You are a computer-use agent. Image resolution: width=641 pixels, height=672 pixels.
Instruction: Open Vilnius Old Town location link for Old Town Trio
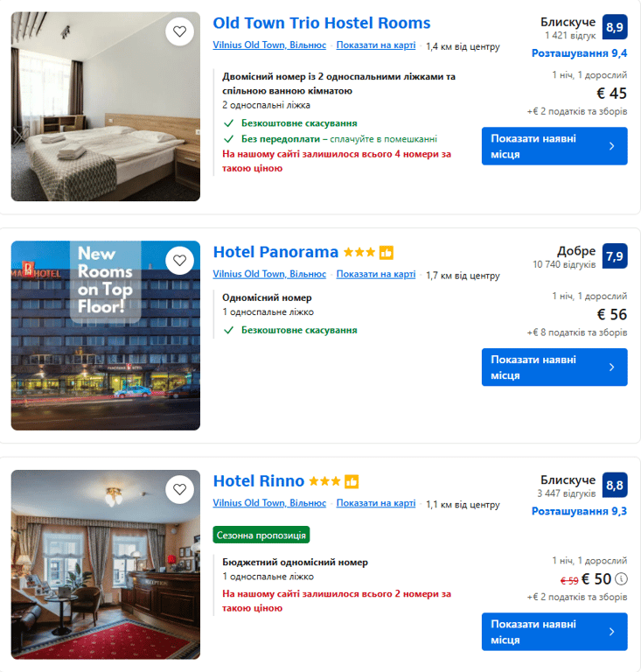point(269,45)
